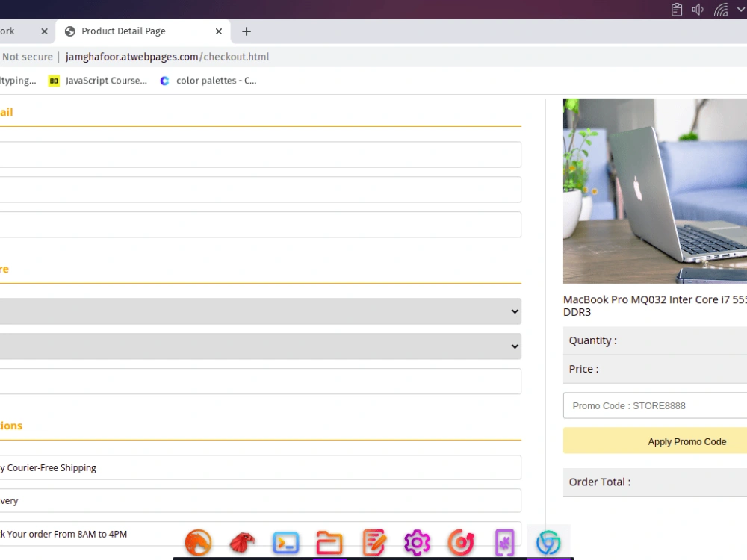
Task: Click the yellow BD JavaScript Course bookmark icon
Action: pyautogui.click(x=54, y=81)
